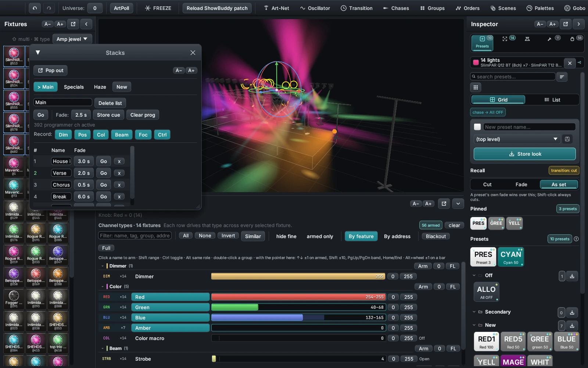
Task: Collapse the Color channel group
Action: coord(103,286)
